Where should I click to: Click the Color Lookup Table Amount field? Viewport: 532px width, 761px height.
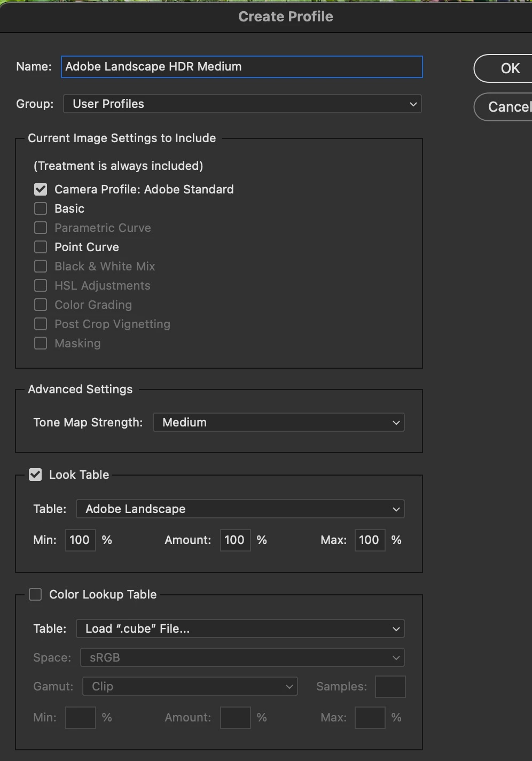tap(235, 717)
